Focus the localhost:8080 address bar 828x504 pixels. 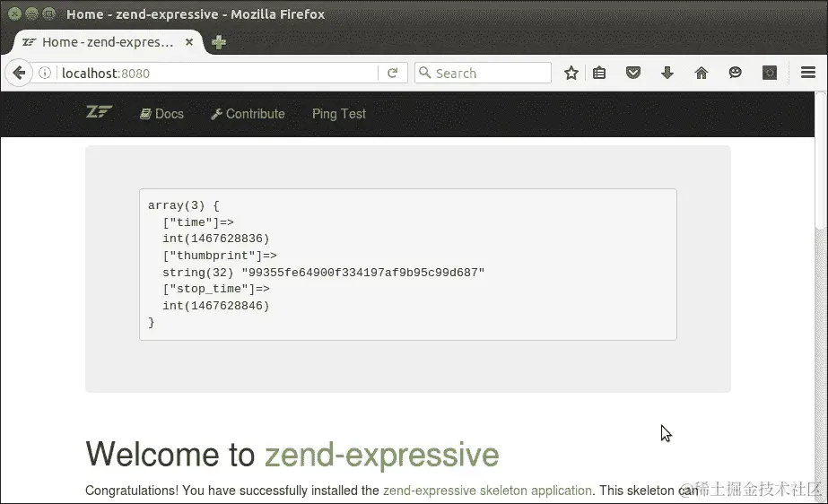pyautogui.click(x=216, y=73)
